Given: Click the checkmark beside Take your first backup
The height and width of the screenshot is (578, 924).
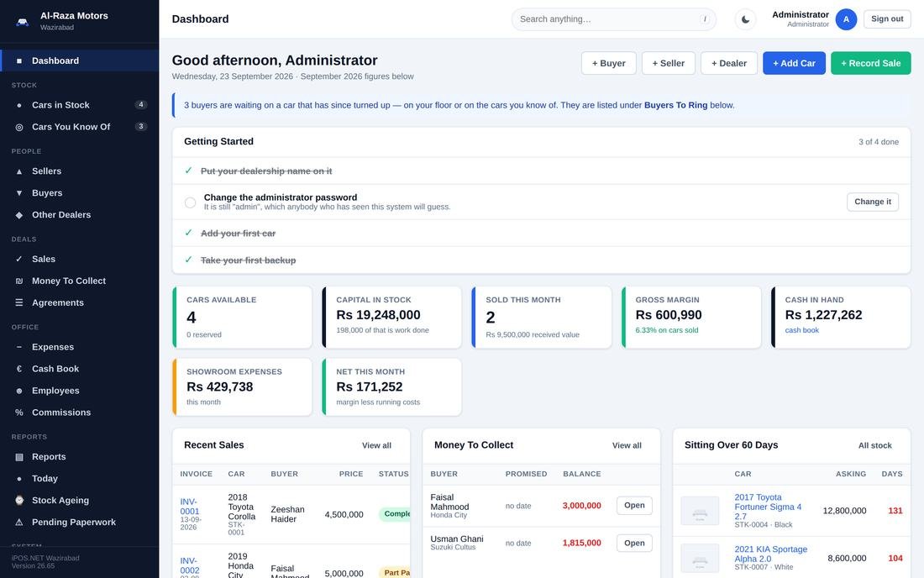Looking at the screenshot, I should pyautogui.click(x=188, y=260).
